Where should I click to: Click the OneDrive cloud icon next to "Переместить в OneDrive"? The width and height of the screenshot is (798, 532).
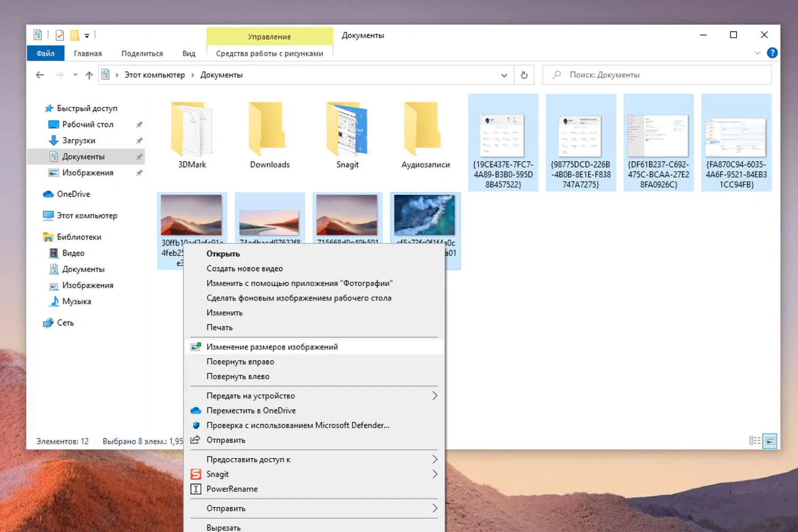click(196, 410)
